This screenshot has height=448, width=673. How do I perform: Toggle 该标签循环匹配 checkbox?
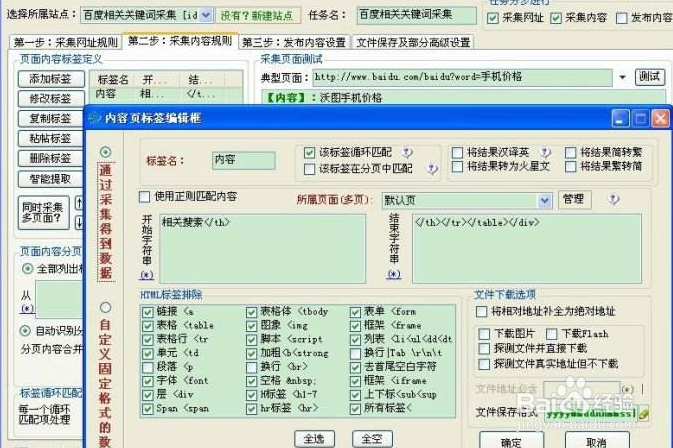pyautogui.click(x=309, y=153)
